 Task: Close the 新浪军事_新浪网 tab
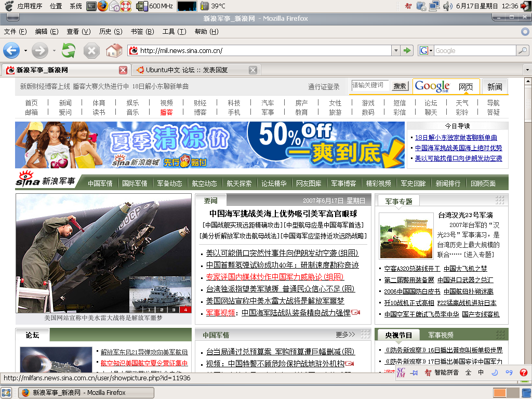[x=123, y=70]
